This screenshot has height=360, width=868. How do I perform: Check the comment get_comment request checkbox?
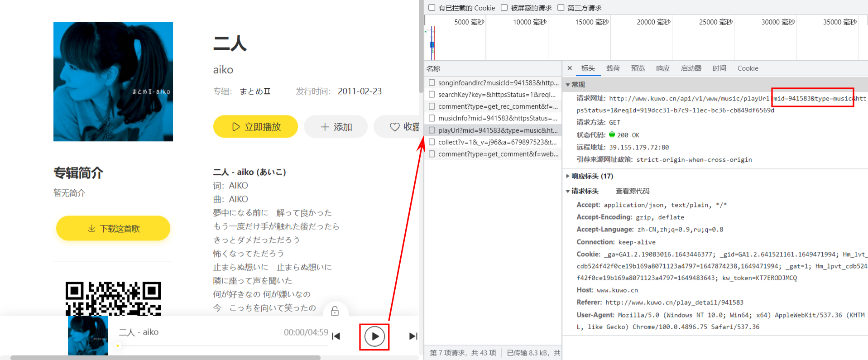432,154
